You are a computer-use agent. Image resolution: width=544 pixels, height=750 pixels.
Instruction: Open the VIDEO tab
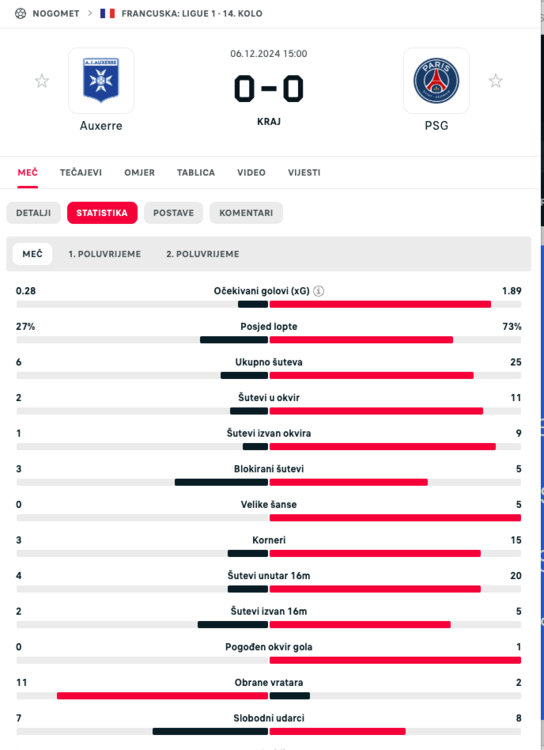tap(251, 173)
